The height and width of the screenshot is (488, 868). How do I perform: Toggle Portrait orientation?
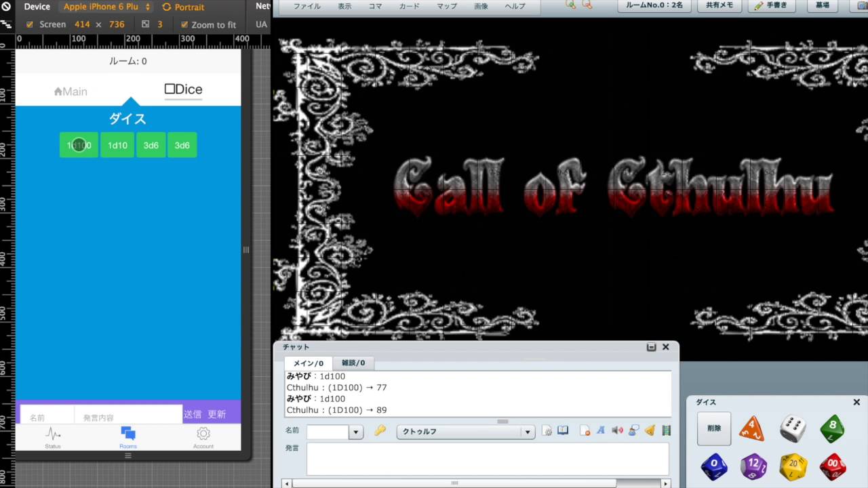tap(183, 7)
